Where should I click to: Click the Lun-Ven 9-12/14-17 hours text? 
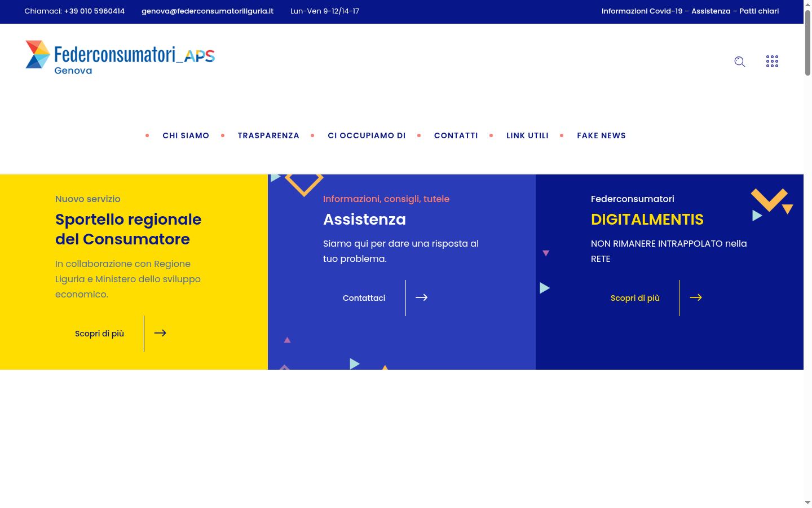pos(325,11)
